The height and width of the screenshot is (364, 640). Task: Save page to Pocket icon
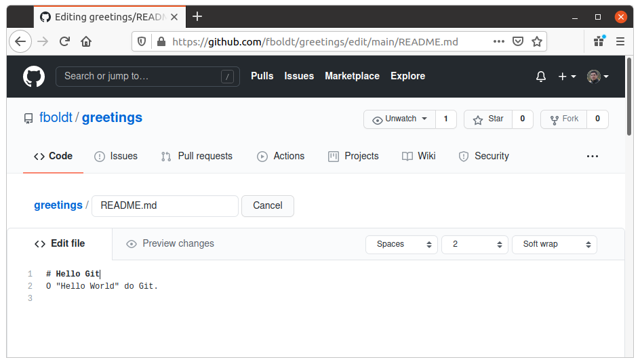click(517, 41)
